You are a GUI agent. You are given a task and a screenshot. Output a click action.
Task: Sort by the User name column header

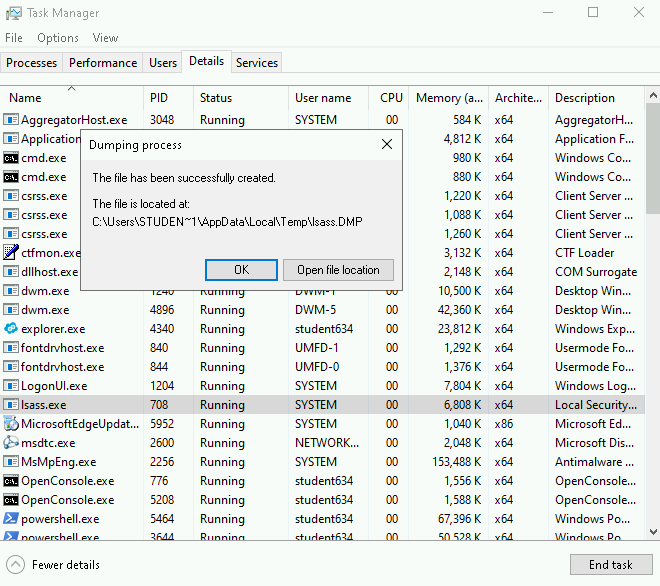[x=328, y=98]
